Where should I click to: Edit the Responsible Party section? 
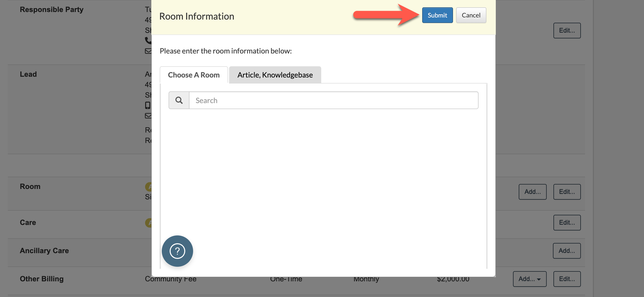pyautogui.click(x=567, y=31)
